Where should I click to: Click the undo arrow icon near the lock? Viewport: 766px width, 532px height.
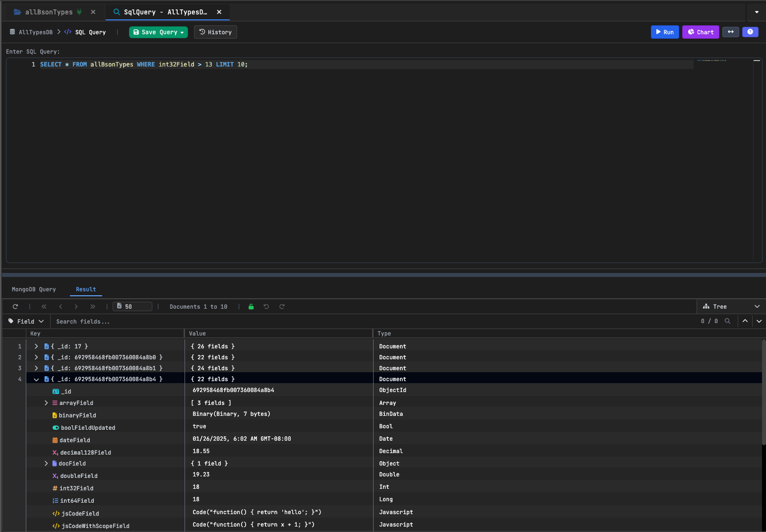click(x=266, y=306)
